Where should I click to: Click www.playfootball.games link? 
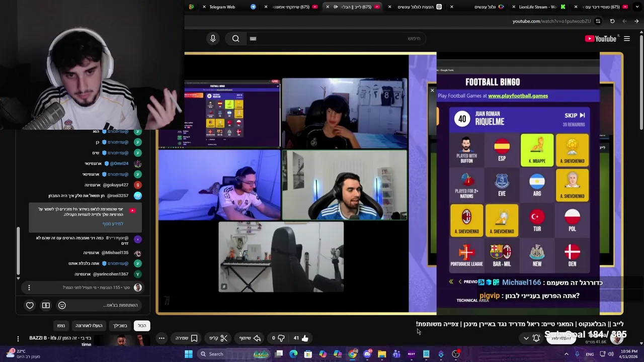tap(518, 96)
